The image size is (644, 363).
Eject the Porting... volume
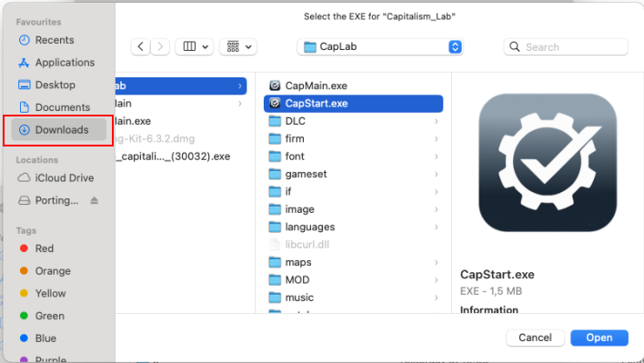(94, 200)
